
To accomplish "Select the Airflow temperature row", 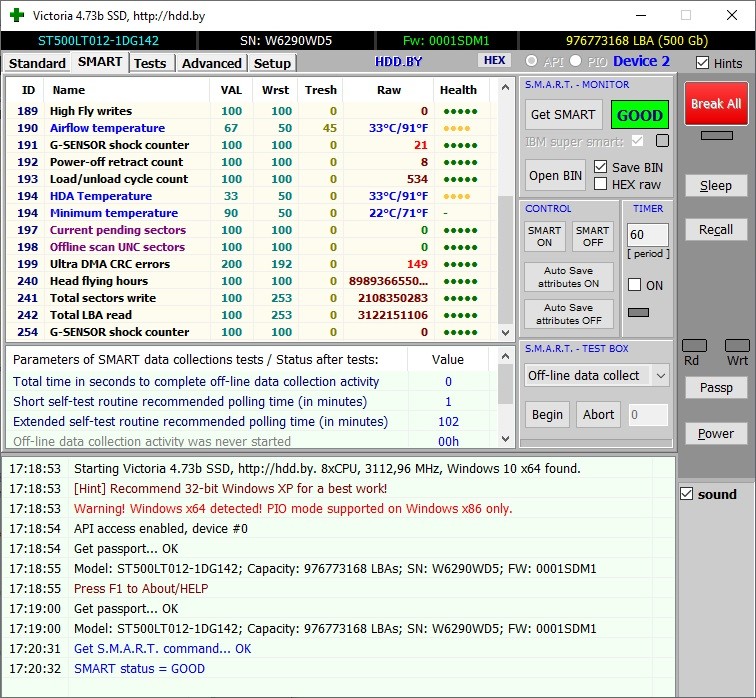I will coord(251,128).
